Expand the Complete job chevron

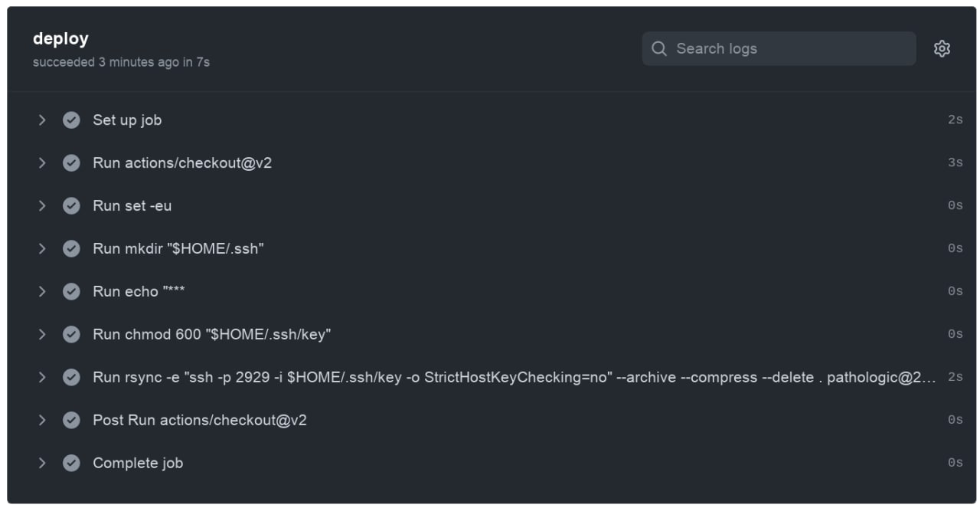point(42,463)
